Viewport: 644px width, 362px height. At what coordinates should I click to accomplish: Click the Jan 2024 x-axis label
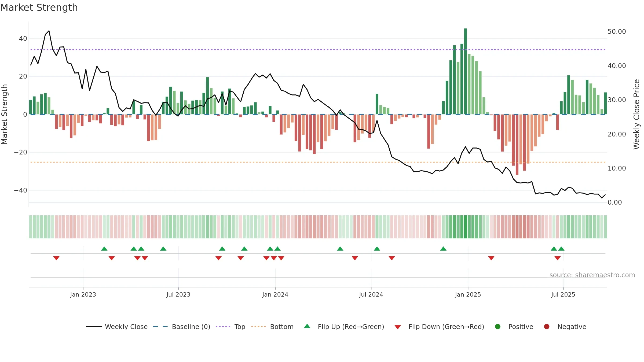(x=275, y=294)
